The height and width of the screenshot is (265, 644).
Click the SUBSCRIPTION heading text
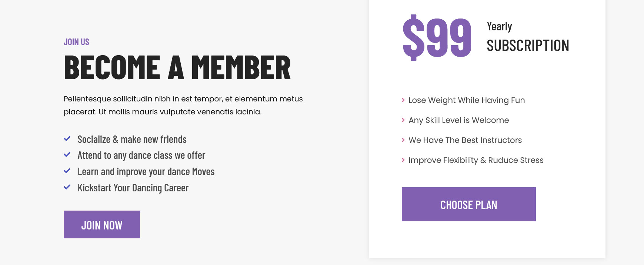(x=528, y=46)
